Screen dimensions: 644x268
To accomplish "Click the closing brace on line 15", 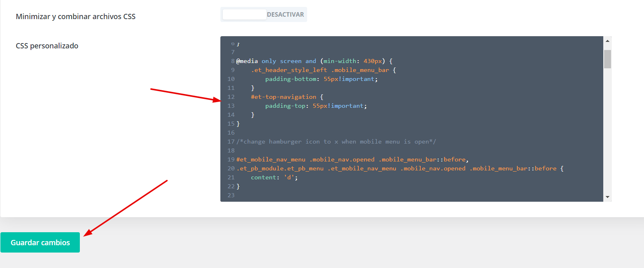I will [238, 124].
